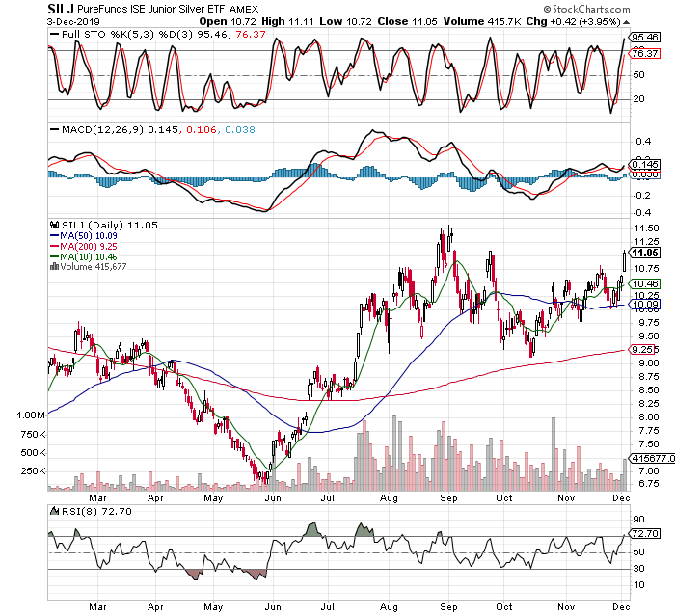Image resolution: width=675 pixels, height=616 pixels.
Task: Click the green line marker before MA(10)
Action: 55,257
